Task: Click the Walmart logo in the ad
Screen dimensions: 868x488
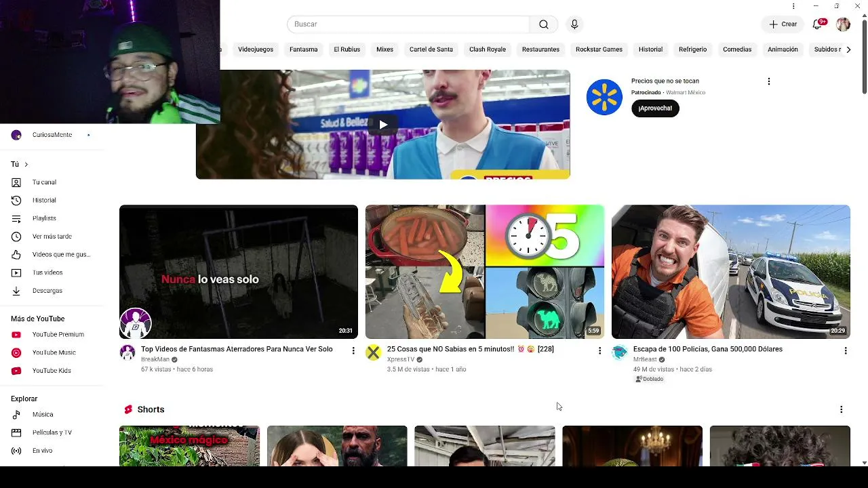Action: coord(604,97)
